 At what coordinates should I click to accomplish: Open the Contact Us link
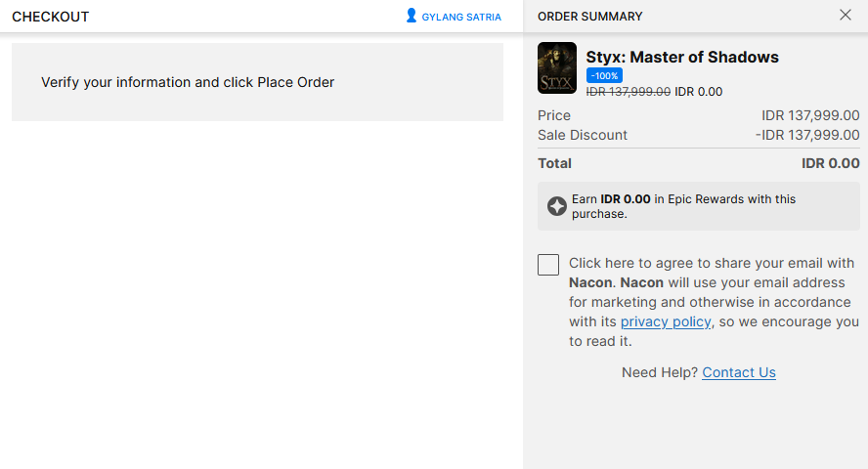click(x=739, y=372)
